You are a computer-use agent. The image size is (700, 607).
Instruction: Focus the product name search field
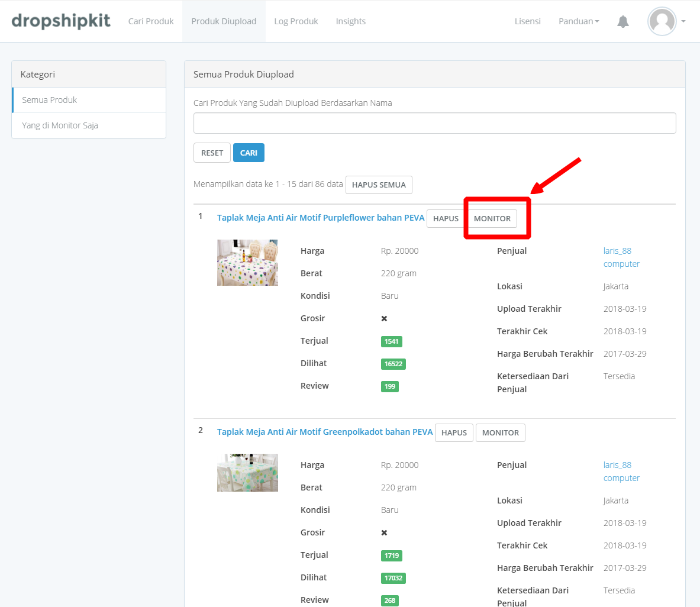[x=434, y=123]
